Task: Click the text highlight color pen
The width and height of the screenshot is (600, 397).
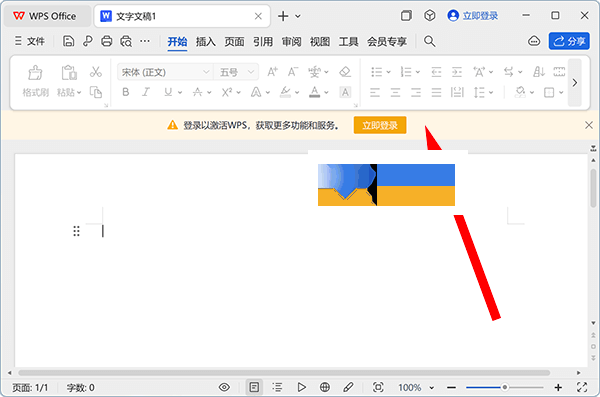Action: 285,92
